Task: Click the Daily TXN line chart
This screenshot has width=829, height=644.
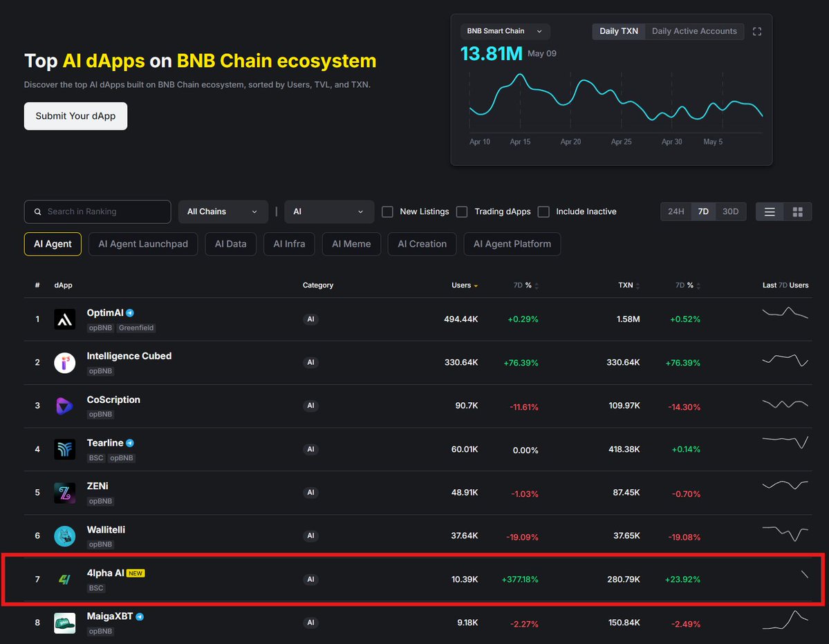Action: coord(616,97)
